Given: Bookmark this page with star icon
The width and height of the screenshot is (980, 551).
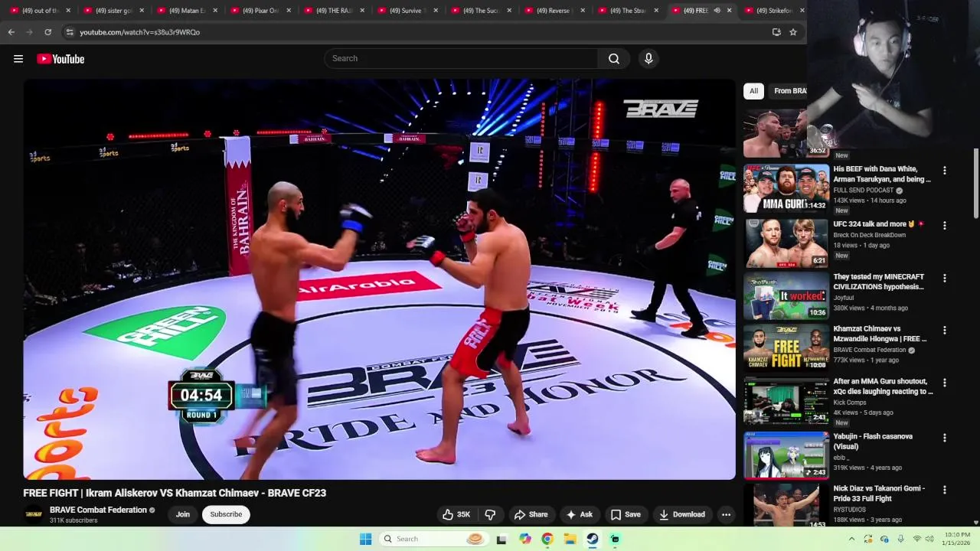Looking at the screenshot, I should point(793,32).
